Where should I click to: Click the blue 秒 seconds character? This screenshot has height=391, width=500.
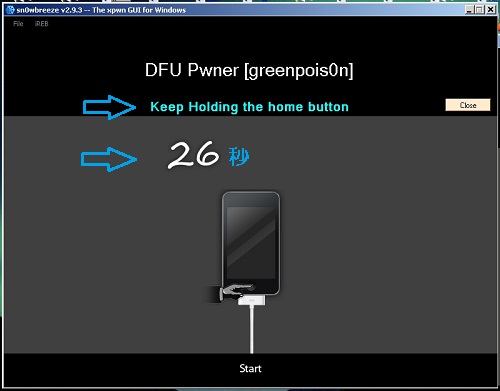(239, 157)
